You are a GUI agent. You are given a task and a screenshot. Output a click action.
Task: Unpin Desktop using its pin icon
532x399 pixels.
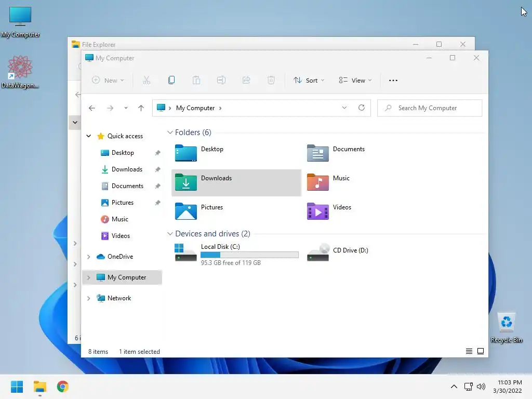pyautogui.click(x=157, y=153)
